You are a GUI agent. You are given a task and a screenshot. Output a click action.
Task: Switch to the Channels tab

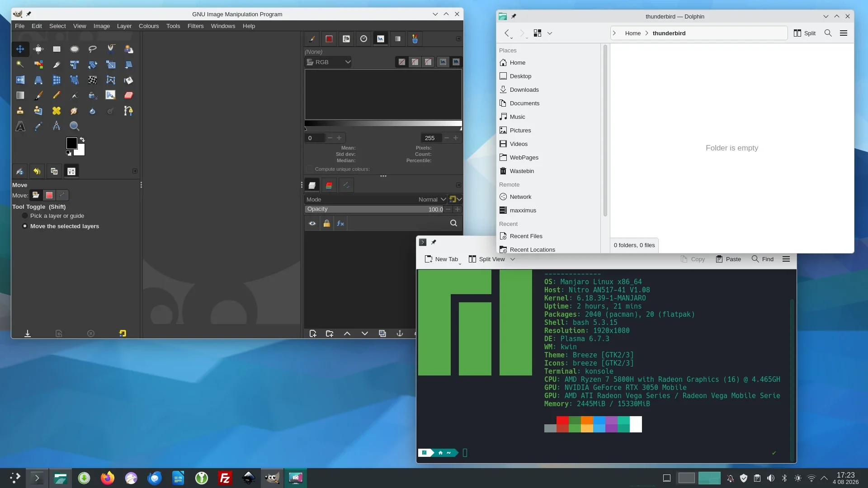coord(329,185)
